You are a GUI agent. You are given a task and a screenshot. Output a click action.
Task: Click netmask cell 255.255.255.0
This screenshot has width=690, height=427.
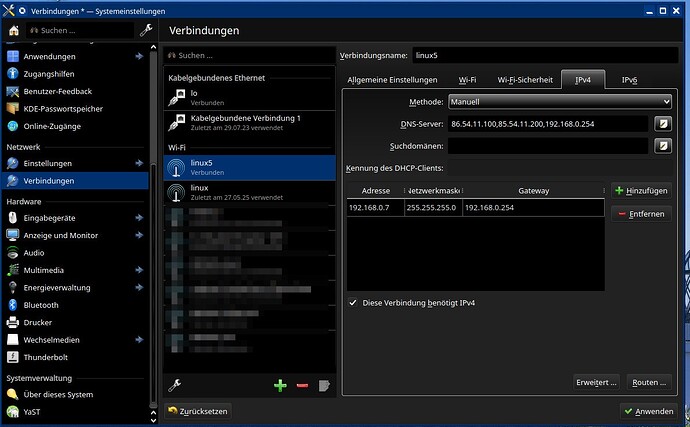point(433,208)
